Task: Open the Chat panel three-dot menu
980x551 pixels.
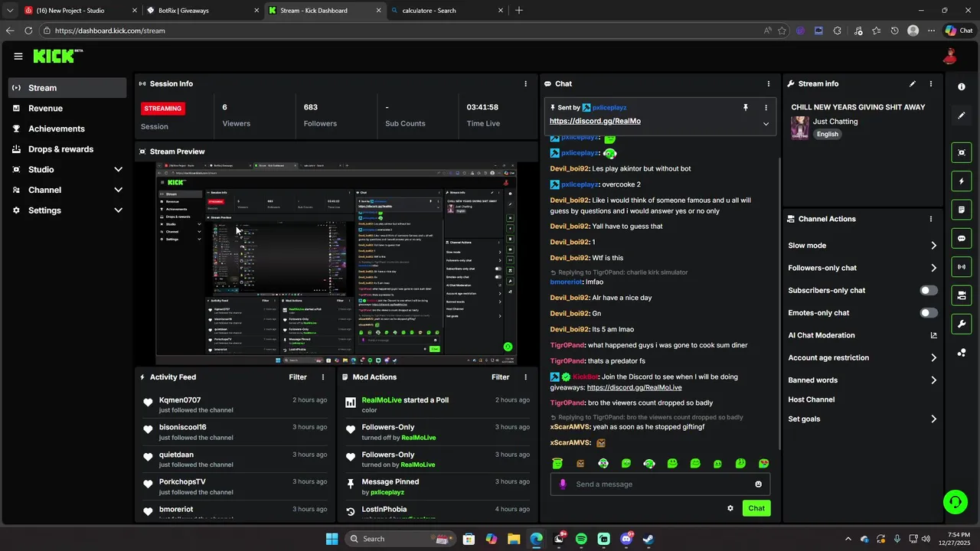Action: (x=769, y=83)
